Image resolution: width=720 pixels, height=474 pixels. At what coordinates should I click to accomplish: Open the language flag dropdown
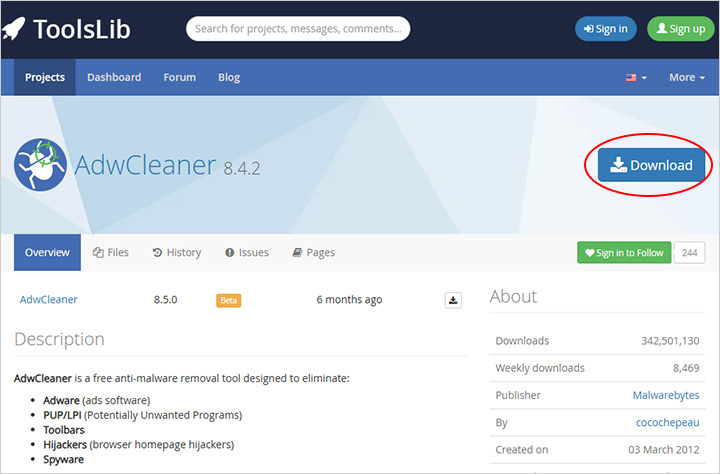[x=636, y=77]
